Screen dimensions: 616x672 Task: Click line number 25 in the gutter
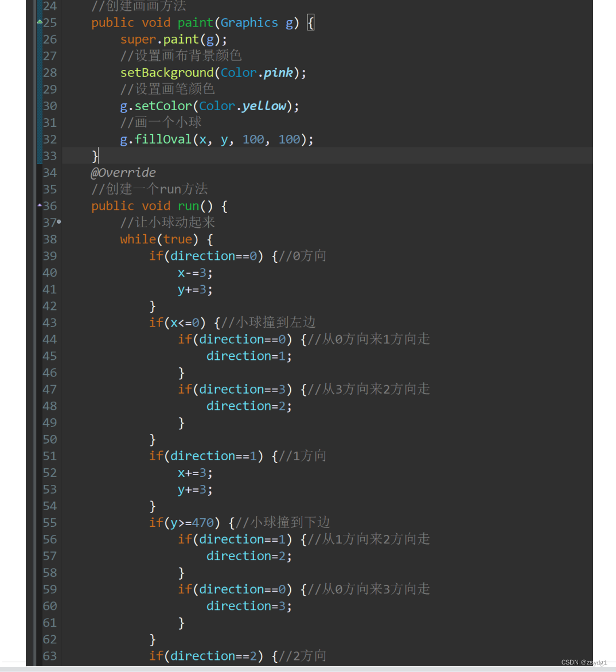49,22
